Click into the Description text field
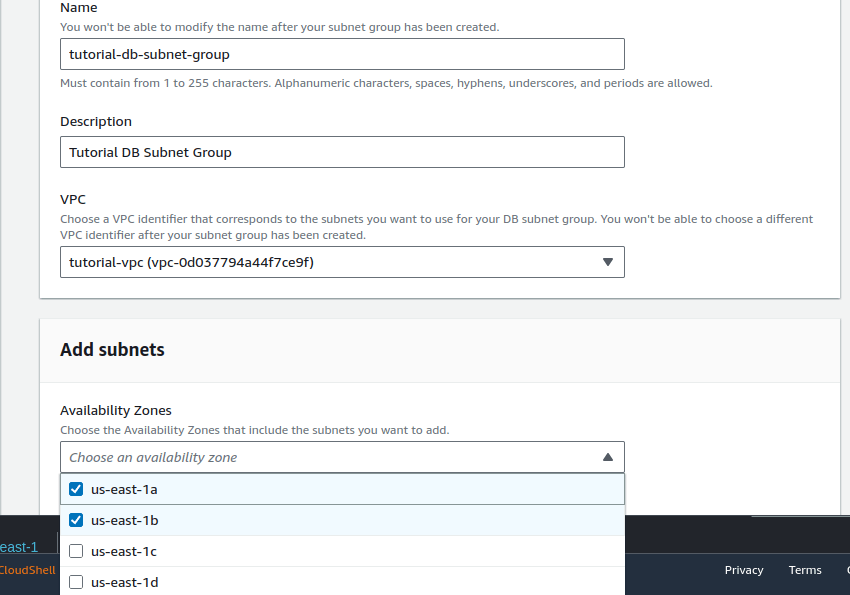 (342, 152)
